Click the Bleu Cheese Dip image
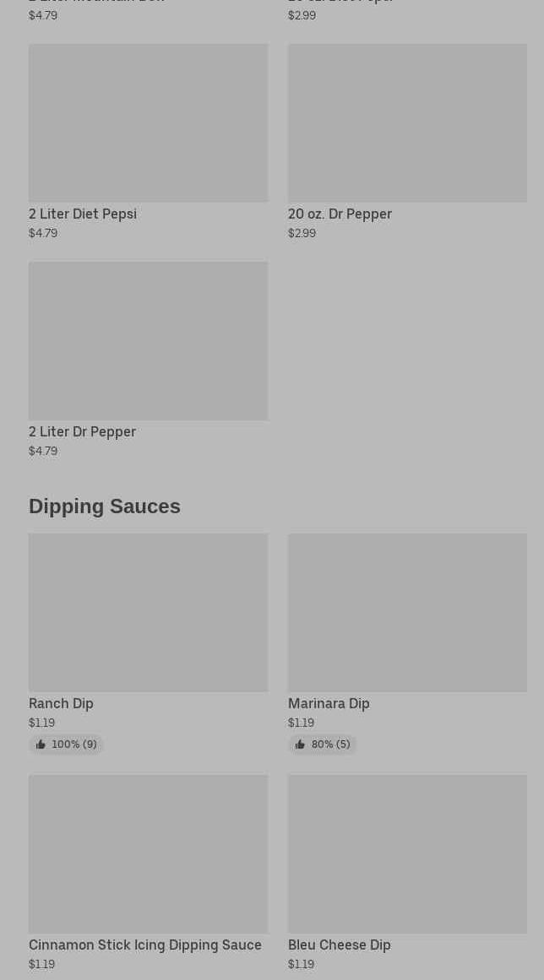The image size is (544, 980). click(x=407, y=854)
